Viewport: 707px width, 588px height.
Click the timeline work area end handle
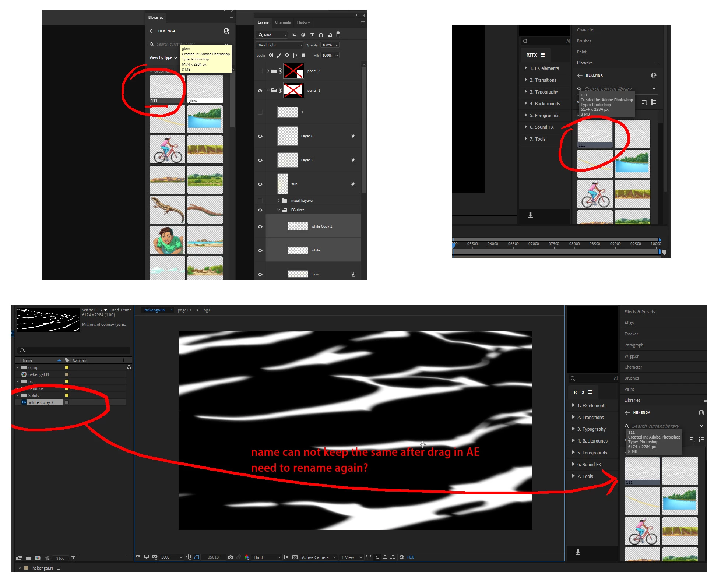(x=659, y=252)
